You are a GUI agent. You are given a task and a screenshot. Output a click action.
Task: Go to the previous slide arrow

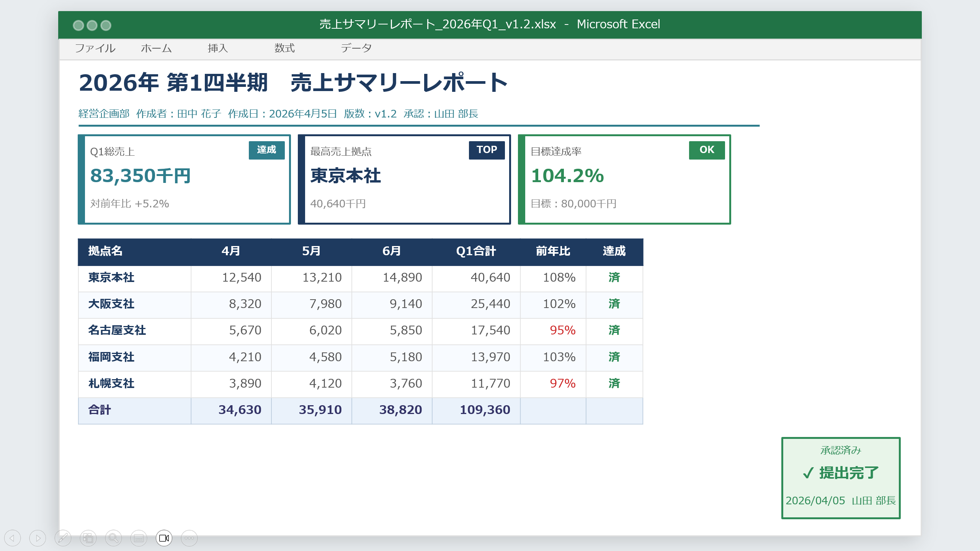click(12, 538)
